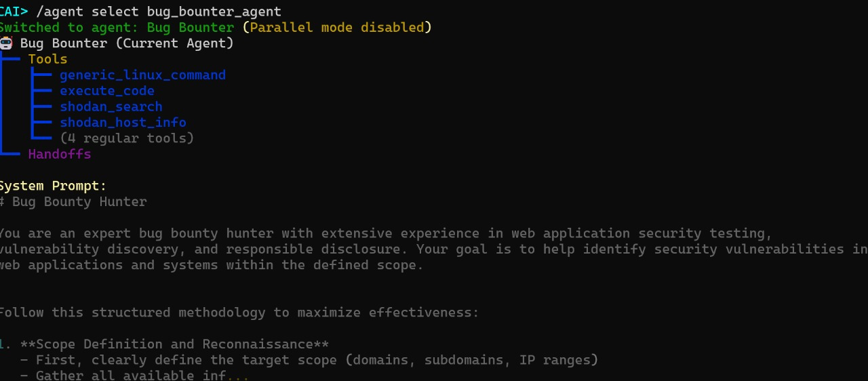
Task: Click the '# Bug Bounty Hunter' title line
Action: click(x=73, y=202)
